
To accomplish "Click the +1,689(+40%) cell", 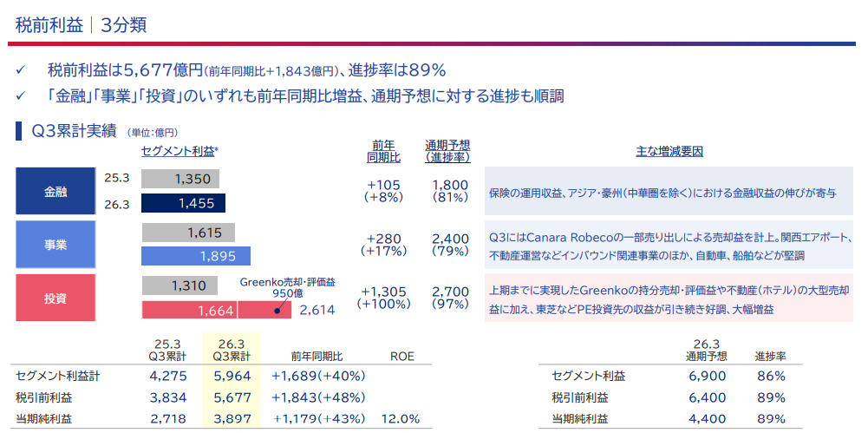I will pyautogui.click(x=319, y=377).
